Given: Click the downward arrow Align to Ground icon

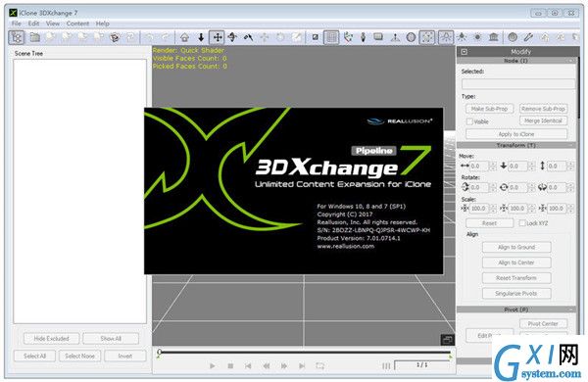Looking at the screenshot, I should coord(201,37).
